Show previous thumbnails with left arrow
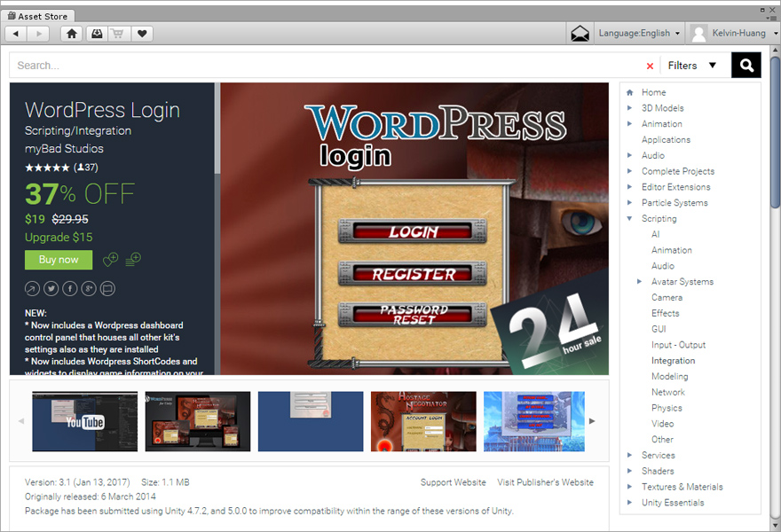The height and width of the screenshot is (532, 781). click(x=21, y=421)
